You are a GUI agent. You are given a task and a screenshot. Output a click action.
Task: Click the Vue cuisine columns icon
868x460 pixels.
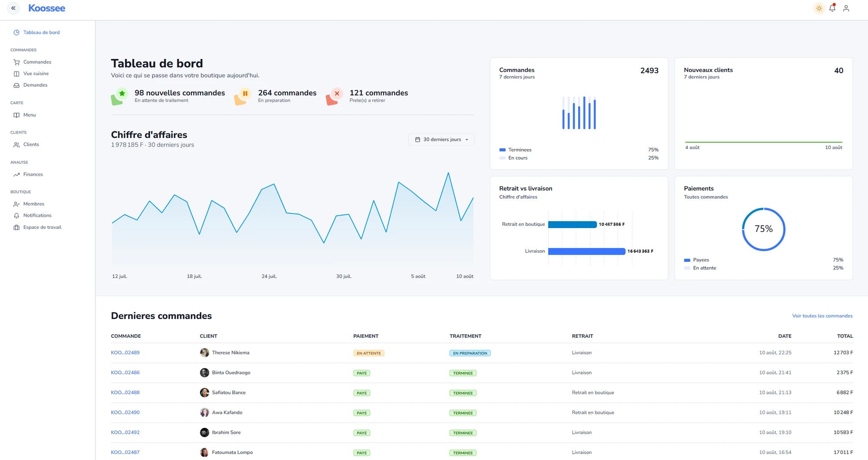pos(16,74)
